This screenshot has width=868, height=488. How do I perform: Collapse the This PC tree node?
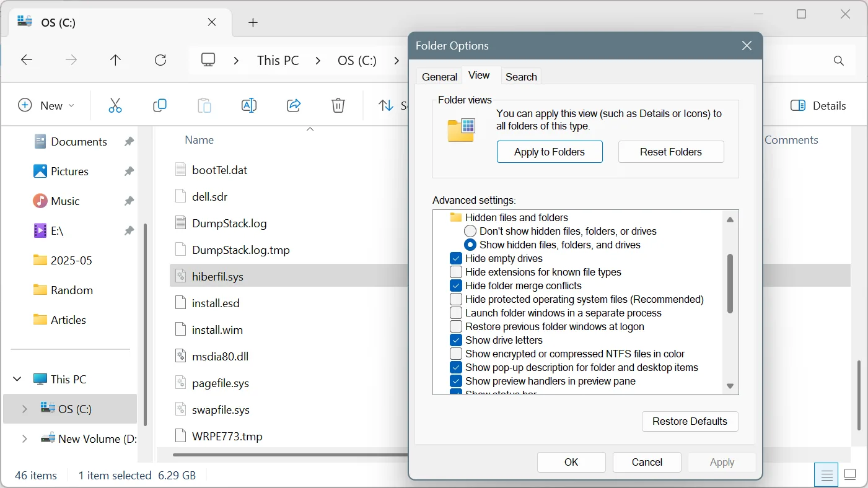(x=17, y=379)
